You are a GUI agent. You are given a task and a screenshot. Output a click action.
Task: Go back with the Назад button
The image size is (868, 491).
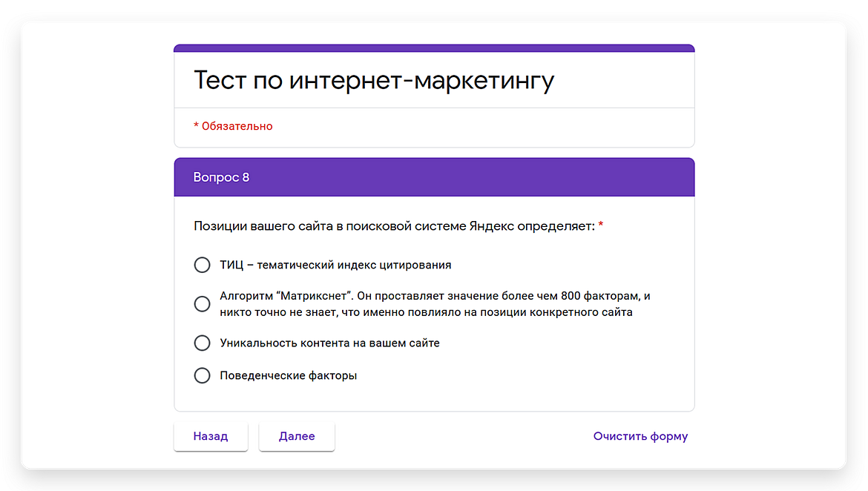click(x=211, y=436)
